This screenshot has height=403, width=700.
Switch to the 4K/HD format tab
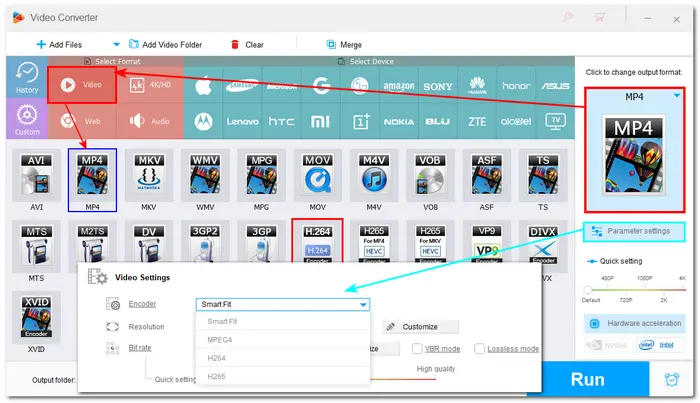pyautogui.click(x=150, y=85)
